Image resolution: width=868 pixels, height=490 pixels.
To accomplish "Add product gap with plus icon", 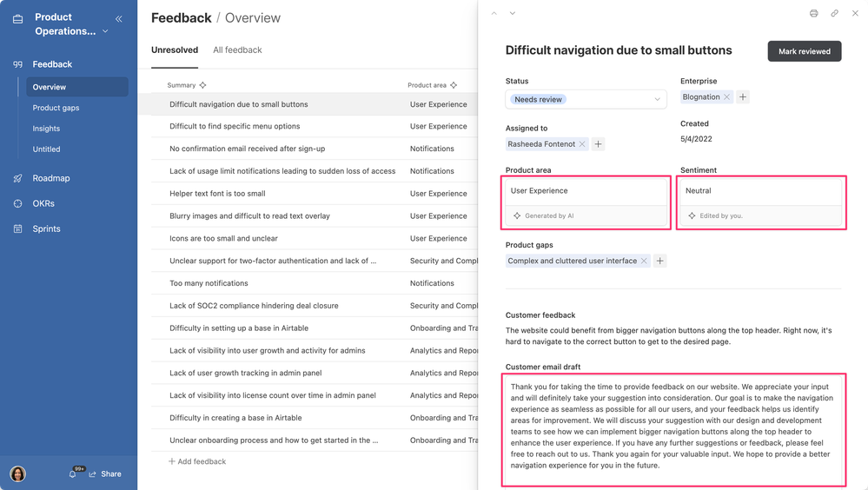I will click(x=659, y=261).
